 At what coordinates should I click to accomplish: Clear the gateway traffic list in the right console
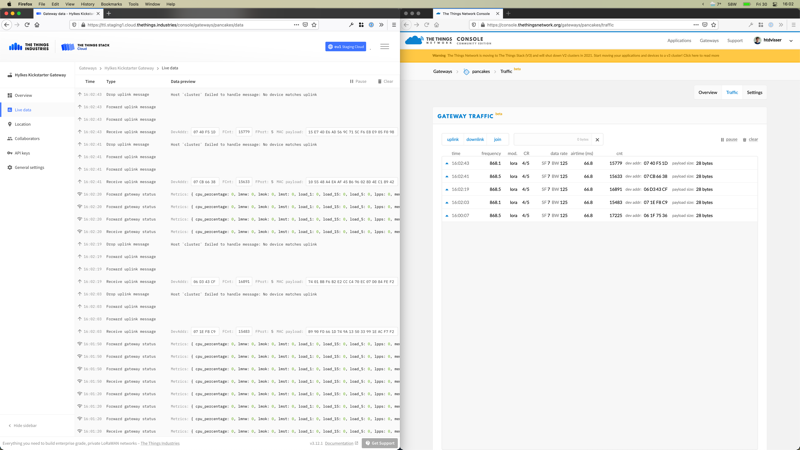coord(751,139)
